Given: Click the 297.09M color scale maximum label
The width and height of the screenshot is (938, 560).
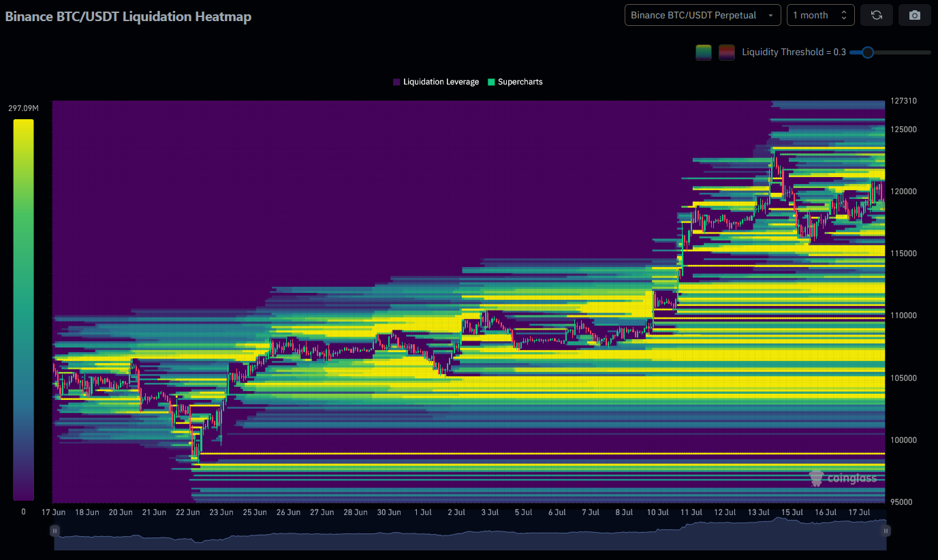Looking at the screenshot, I should (x=23, y=108).
